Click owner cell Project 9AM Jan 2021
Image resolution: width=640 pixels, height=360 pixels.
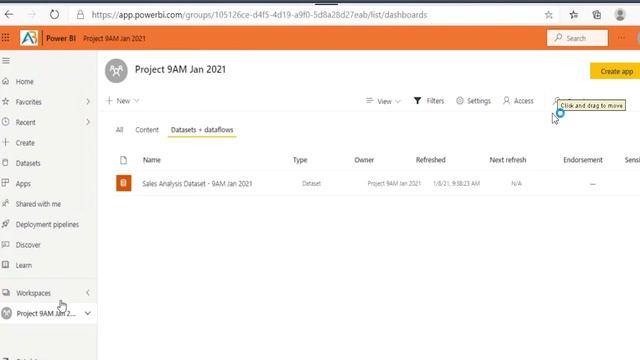coord(394,184)
